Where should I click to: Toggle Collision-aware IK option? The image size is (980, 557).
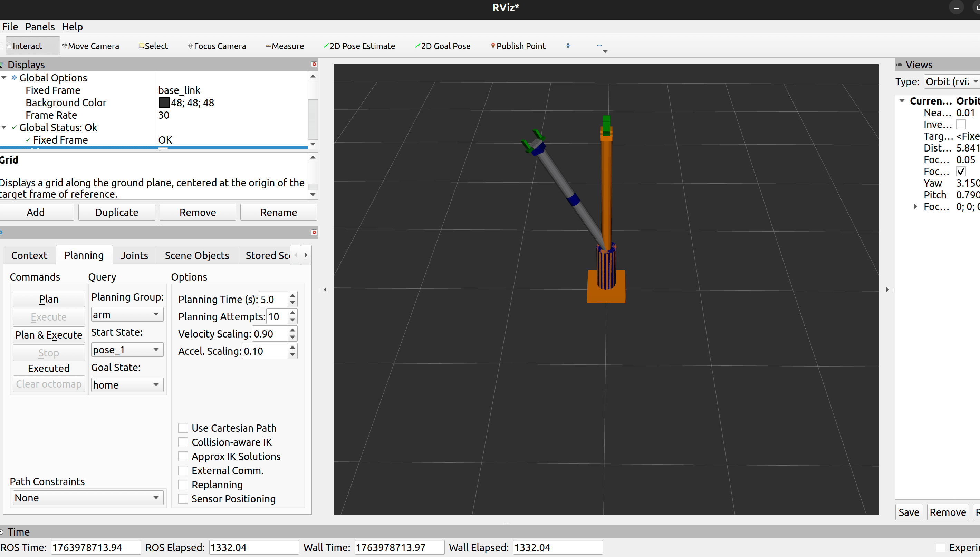point(183,442)
